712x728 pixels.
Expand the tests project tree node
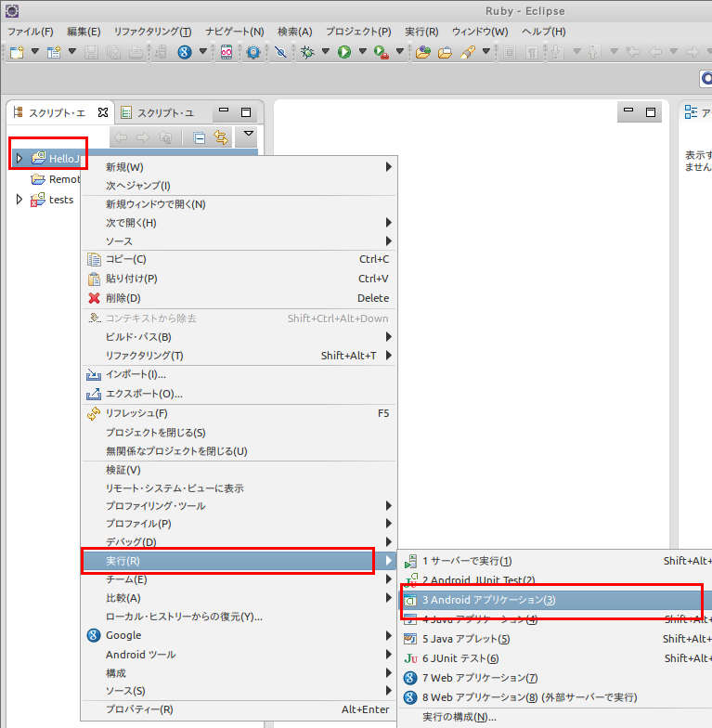pyautogui.click(x=19, y=199)
